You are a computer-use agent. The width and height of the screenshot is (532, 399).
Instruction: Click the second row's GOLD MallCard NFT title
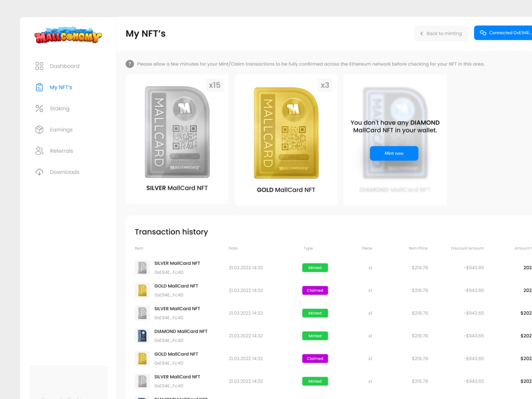coord(176,286)
